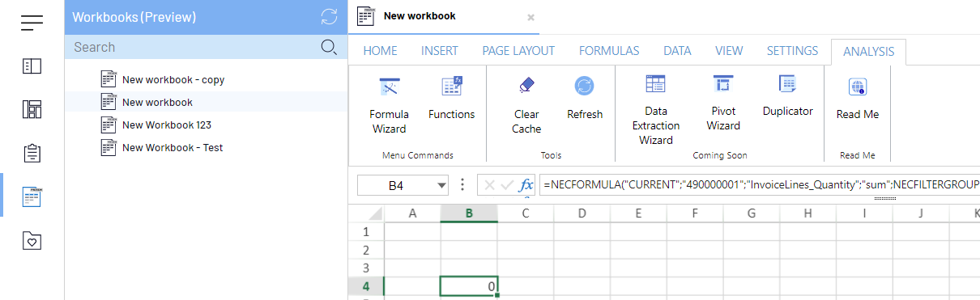Switch to the FORMULAS tab
This screenshot has width=980, height=300.
coord(609,51)
